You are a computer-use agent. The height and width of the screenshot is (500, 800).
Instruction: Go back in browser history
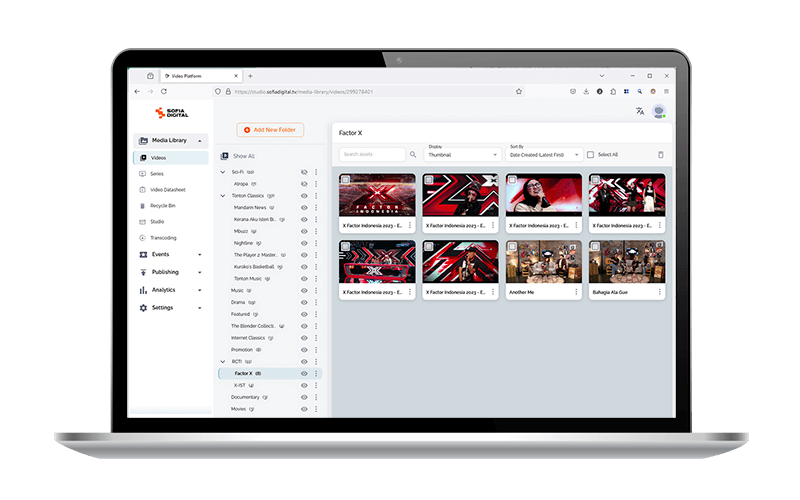click(x=137, y=91)
